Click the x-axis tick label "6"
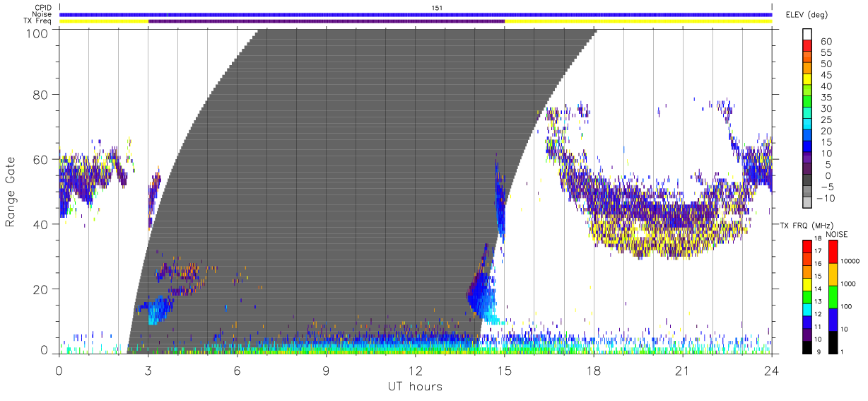Screen dimensions: 868x401 pos(237,371)
